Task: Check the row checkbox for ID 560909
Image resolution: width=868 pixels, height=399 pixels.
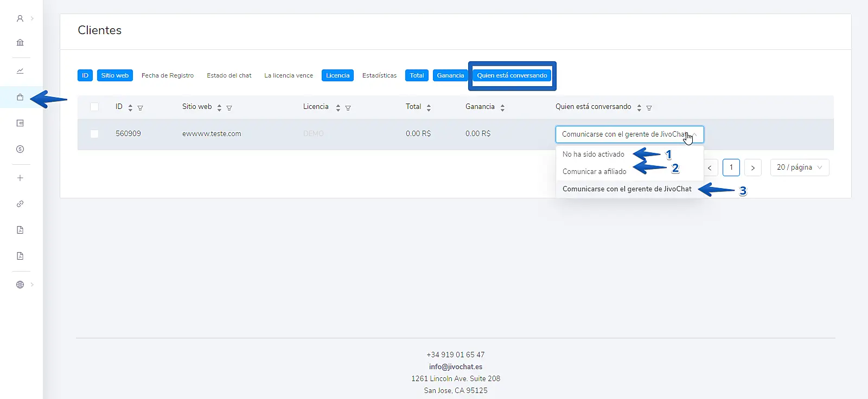Action: pyautogui.click(x=94, y=134)
